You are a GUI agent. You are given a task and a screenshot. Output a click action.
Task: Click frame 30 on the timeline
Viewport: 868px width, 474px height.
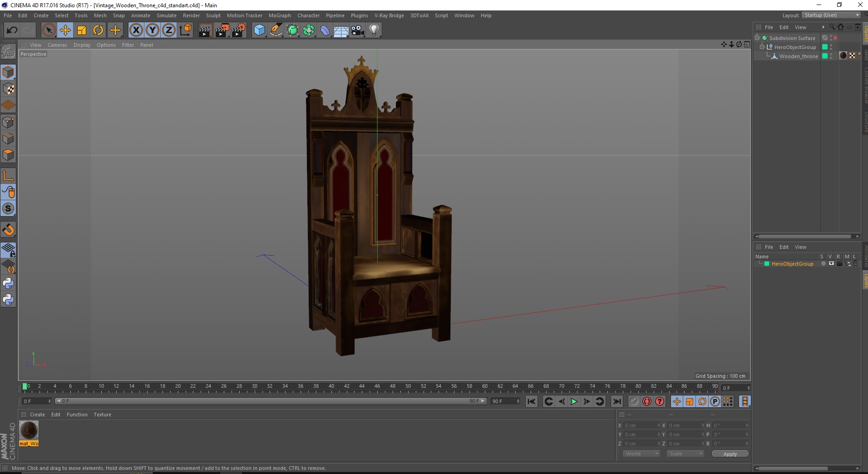click(255, 387)
